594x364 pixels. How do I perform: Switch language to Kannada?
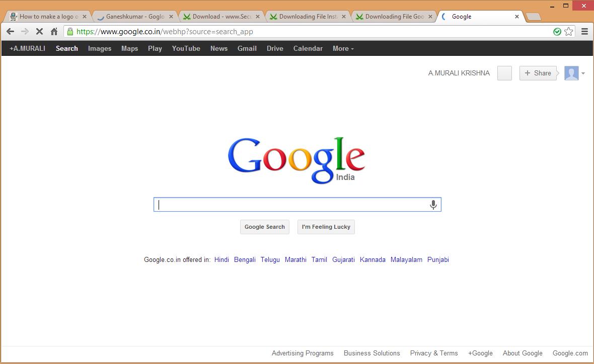[x=373, y=259]
